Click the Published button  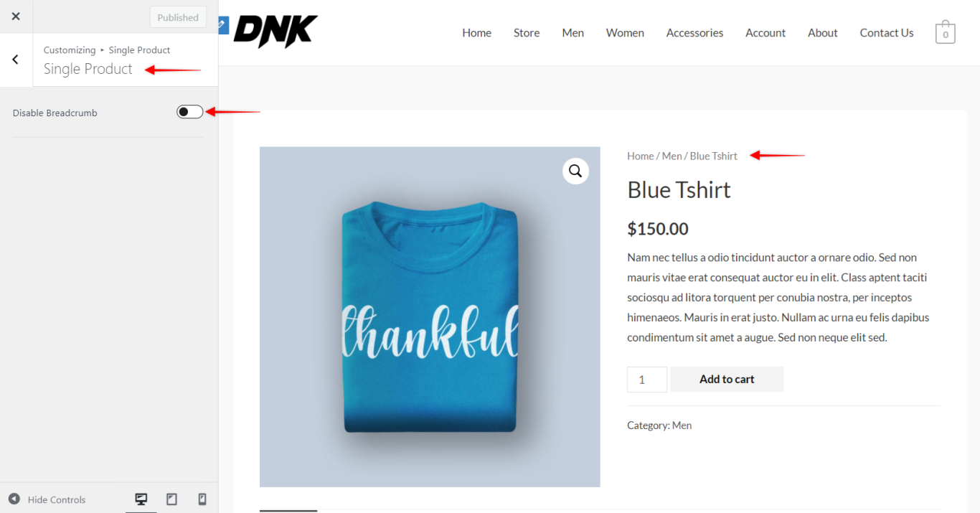pyautogui.click(x=178, y=17)
